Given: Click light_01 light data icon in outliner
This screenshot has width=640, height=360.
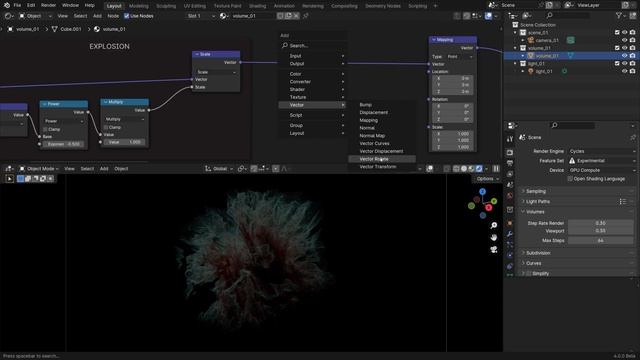Looking at the screenshot, I should (564, 71).
